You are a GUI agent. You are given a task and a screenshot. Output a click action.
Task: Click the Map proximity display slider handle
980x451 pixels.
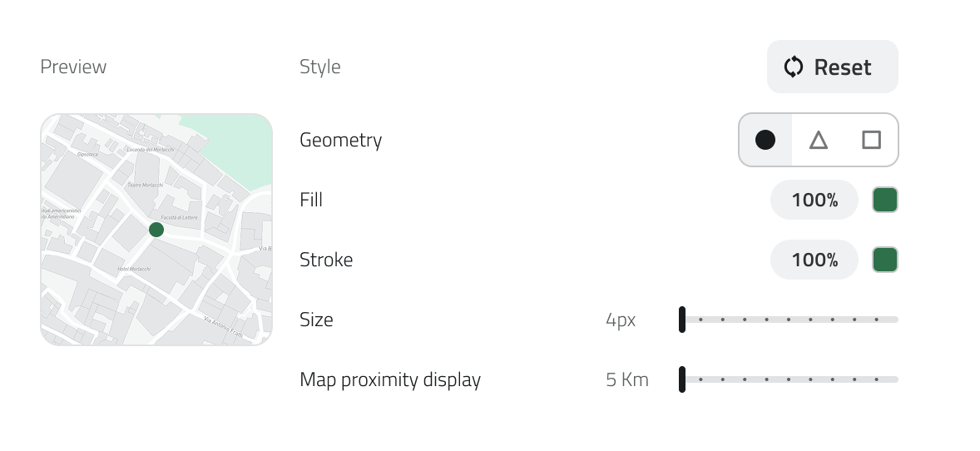tap(682, 379)
